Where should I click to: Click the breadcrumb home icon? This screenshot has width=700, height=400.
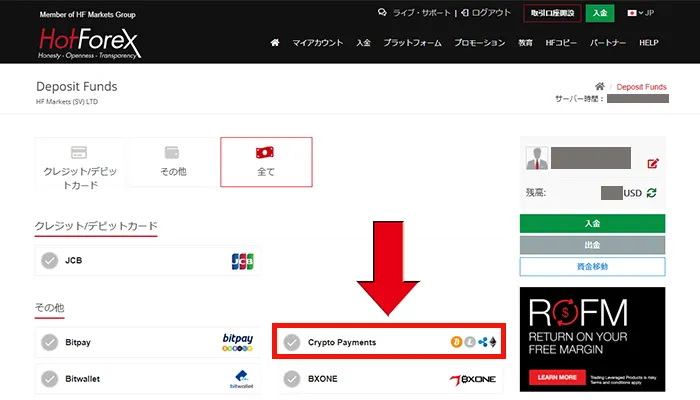point(600,86)
